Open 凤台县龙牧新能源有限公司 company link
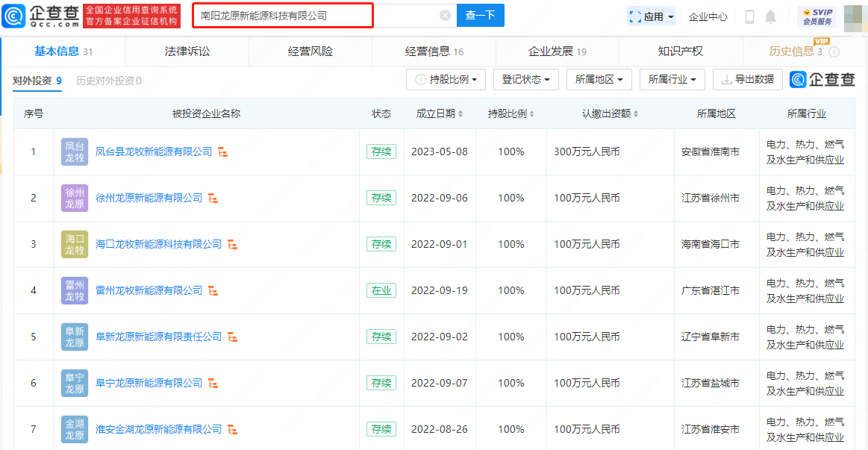Image resolution: width=868 pixels, height=450 pixels. [154, 151]
